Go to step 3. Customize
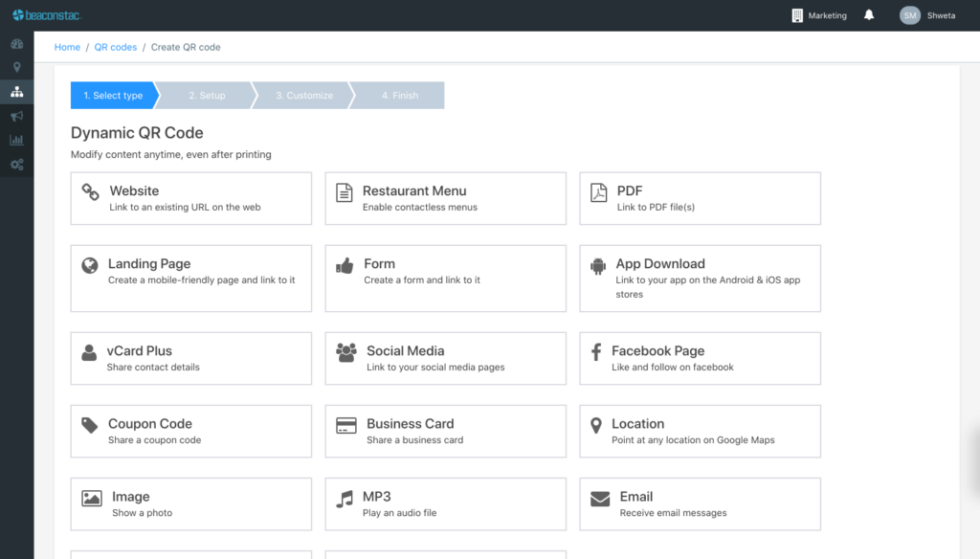 304,95
